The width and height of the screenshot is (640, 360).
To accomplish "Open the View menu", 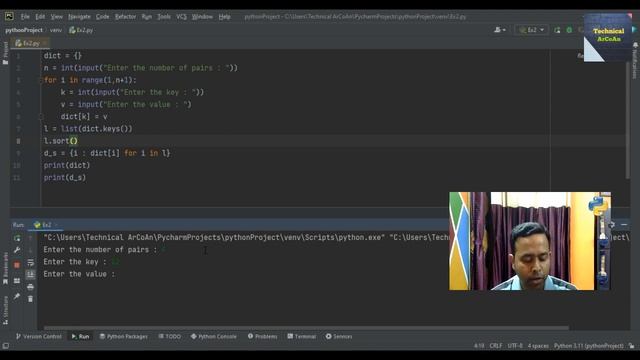I will point(56,17).
